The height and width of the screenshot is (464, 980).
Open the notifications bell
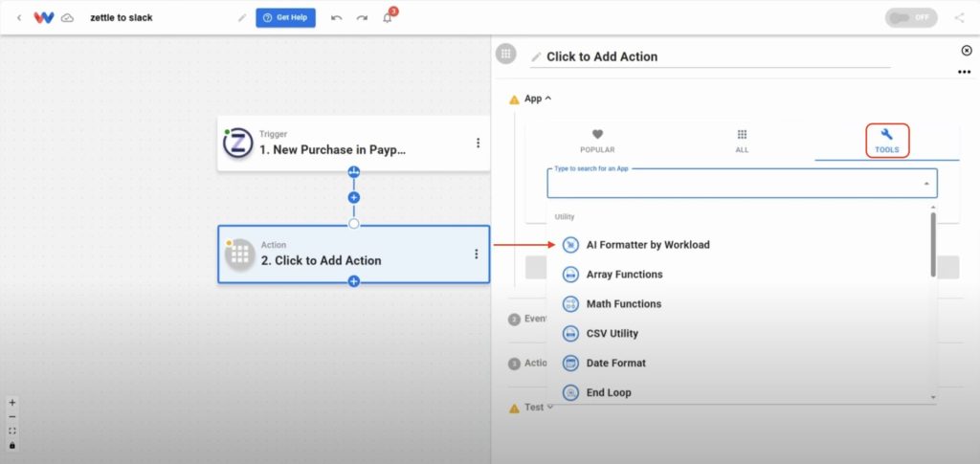click(388, 17)
